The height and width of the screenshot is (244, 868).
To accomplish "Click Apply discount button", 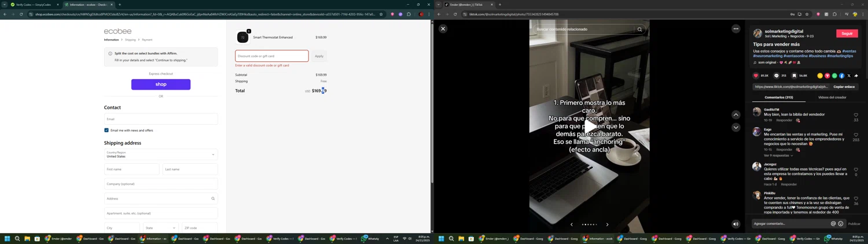I will (319, 56).
